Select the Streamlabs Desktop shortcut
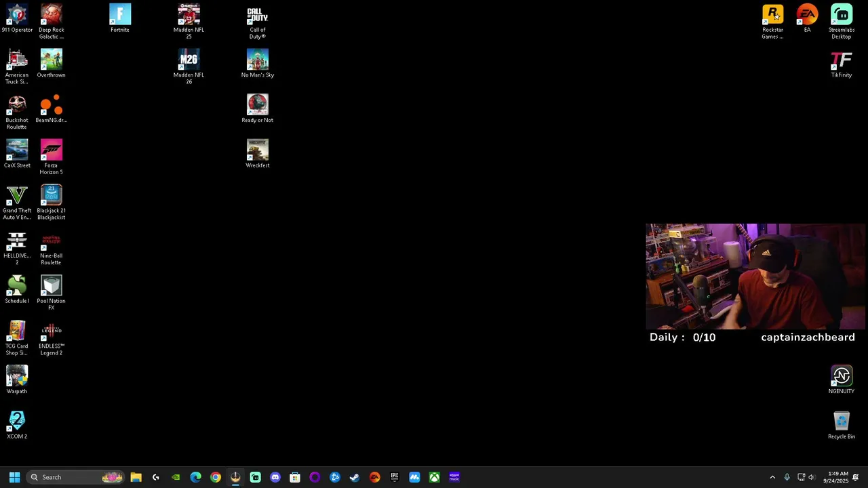The height and width of the screenshot is (488, 868). [x=842, y=22]
